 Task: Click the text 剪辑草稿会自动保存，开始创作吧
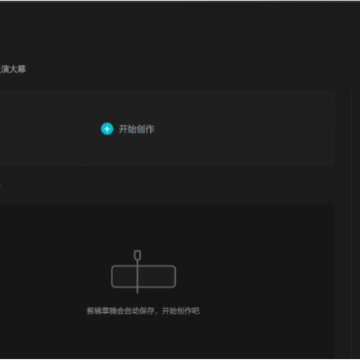click(x=143, y=311)
